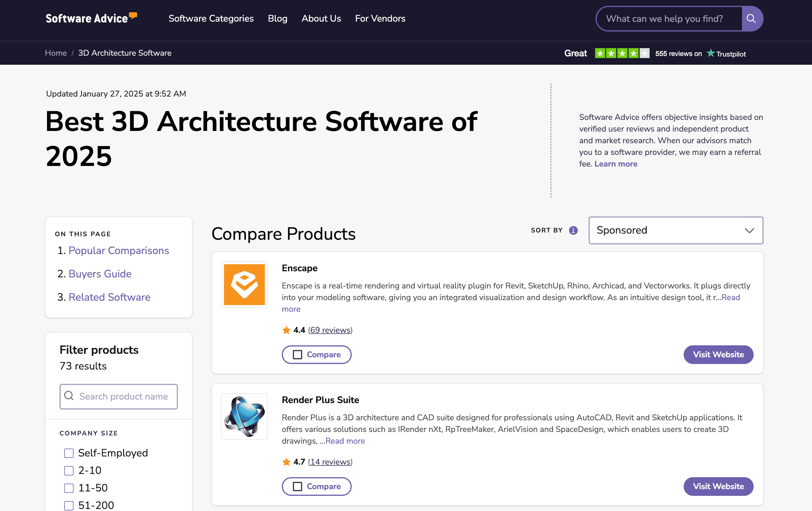Open Enscape's 69 reviews link
This screenshot has height=511, width=812.
(x=330, y=330)
